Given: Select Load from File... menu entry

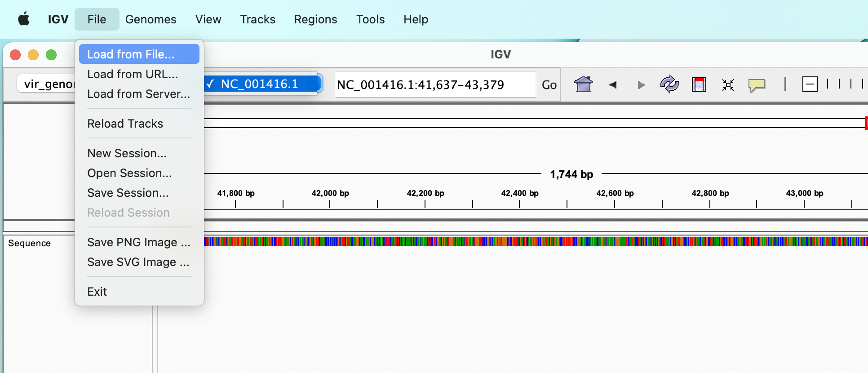Looking at the screenshot, I should pos(139,54).
